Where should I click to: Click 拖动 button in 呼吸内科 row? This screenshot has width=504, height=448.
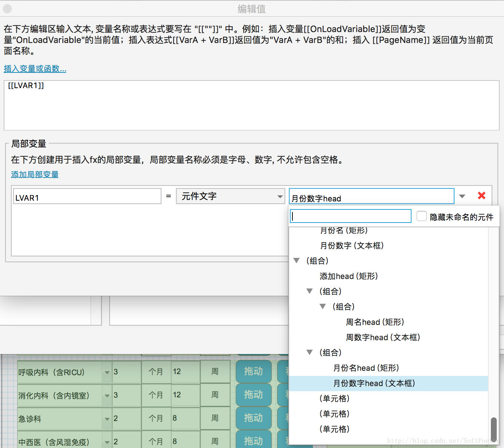click(x=253, y=372)
